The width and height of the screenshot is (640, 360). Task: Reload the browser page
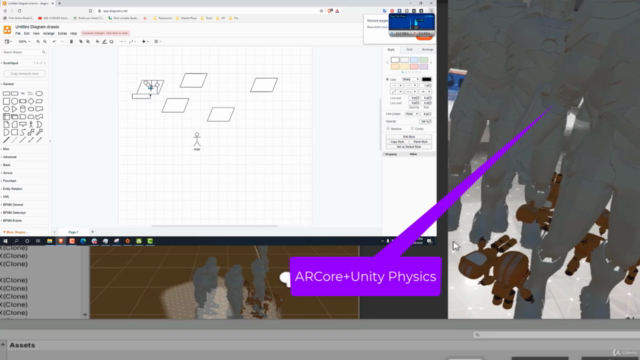point(19,11)
